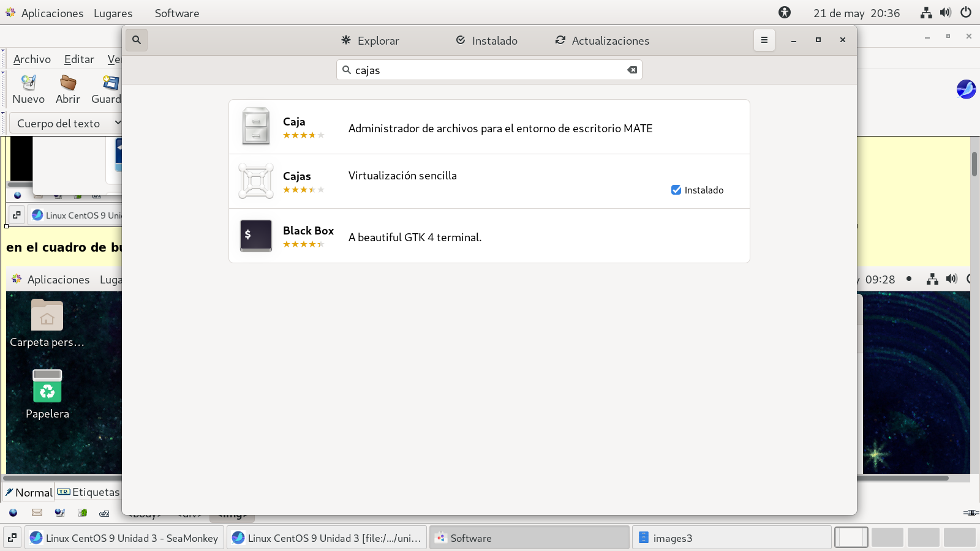The height and width of the screenshot is (551, 980).
Task: Switch to the Explorar tab
Action: 370,40
